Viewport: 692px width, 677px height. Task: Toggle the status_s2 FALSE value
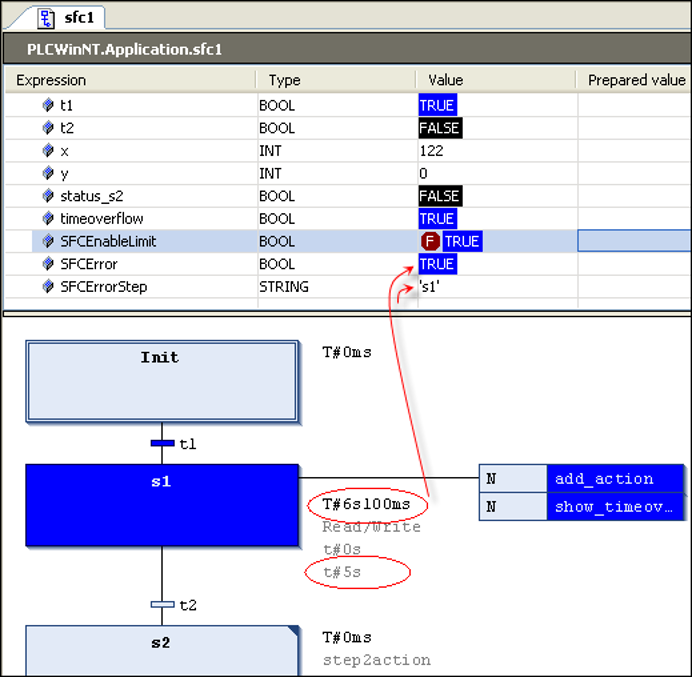pos(440,196)
